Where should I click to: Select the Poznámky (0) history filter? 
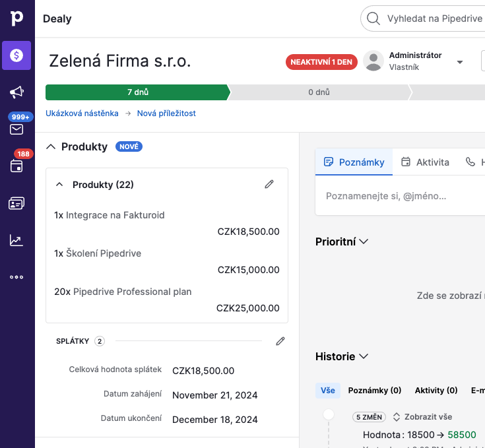(x=375, y=391)
